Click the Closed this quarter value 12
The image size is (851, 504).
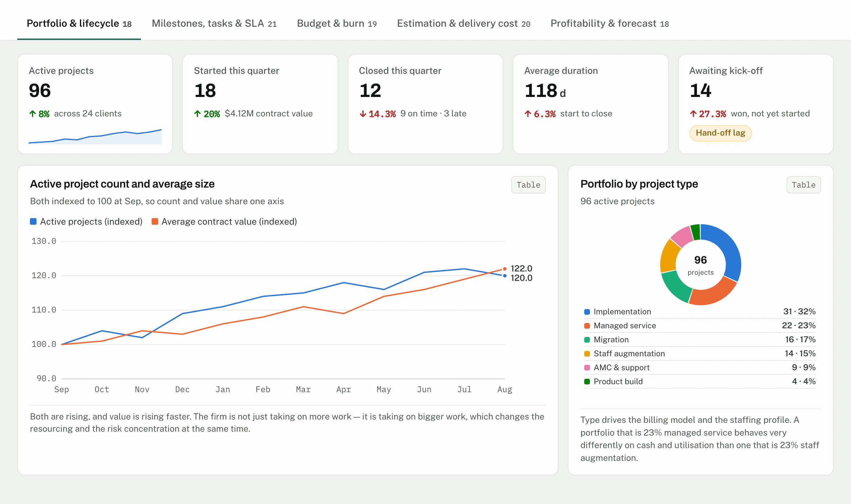(x=370, y=91)
